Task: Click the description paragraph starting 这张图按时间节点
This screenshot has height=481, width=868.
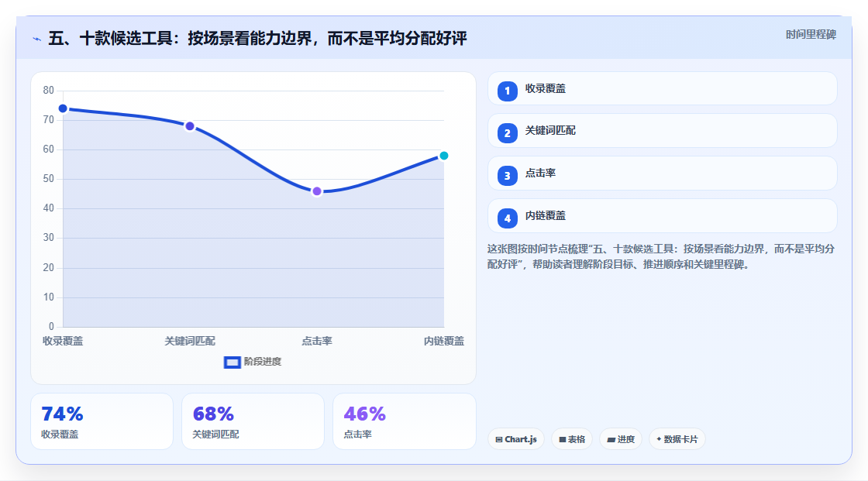Action: click(x=661, y=256)
